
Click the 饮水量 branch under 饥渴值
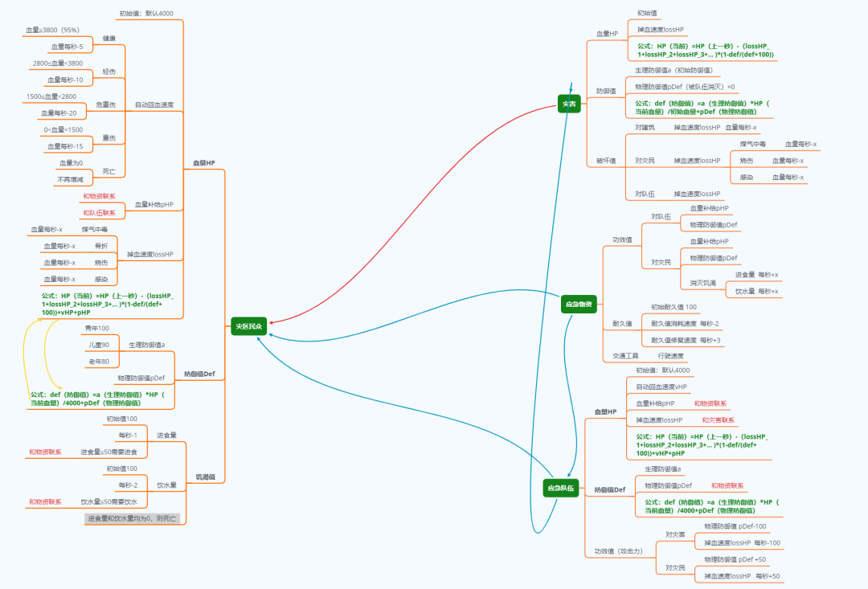[166, 485]
